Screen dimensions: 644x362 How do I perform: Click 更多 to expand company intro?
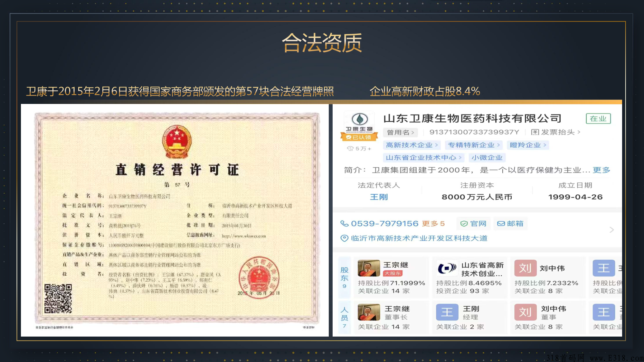601,170
